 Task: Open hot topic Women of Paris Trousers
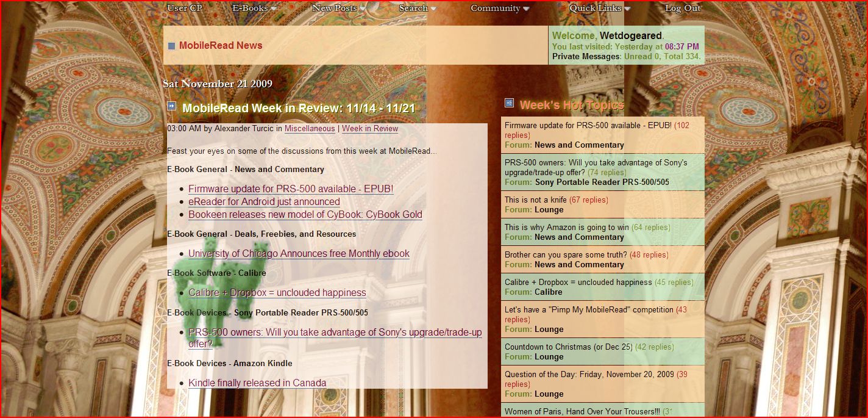[582, 411]
